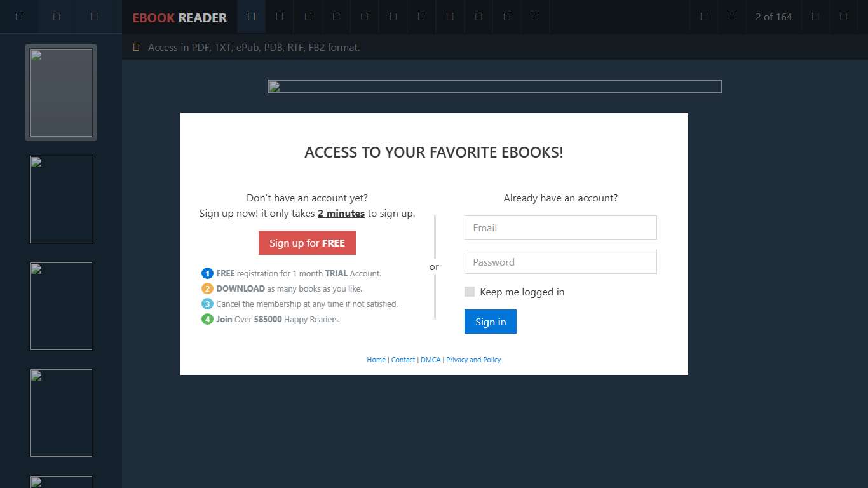Click the highlighted toolbar icon next to the logo

click(251, 17)
